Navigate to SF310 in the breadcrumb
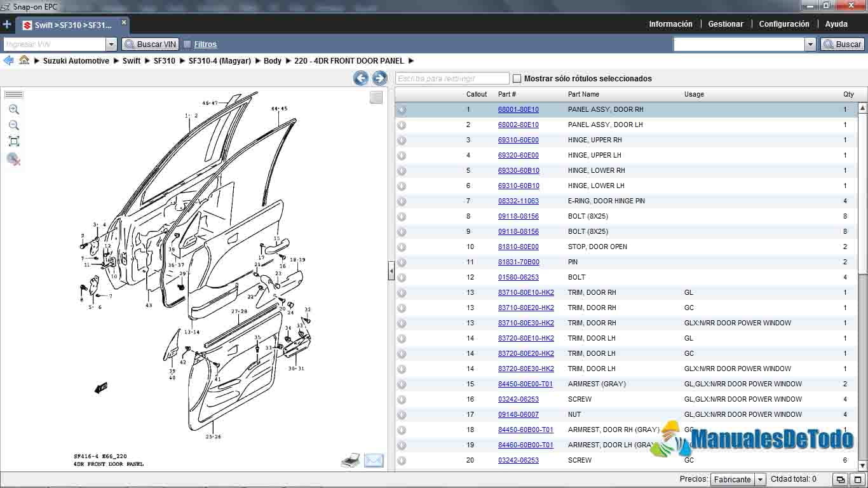Image resolution: width=868 pixels, height=488 pixels. tap(164, 61)
